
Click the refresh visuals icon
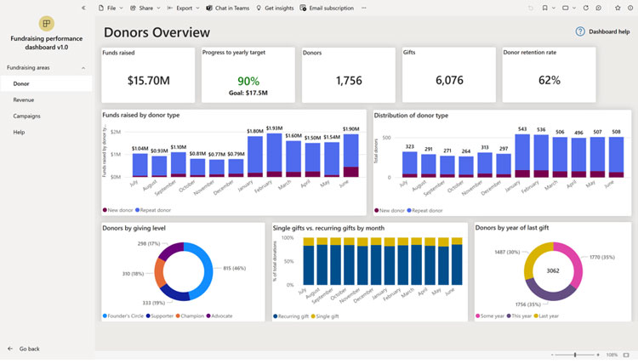coord(586,8)
